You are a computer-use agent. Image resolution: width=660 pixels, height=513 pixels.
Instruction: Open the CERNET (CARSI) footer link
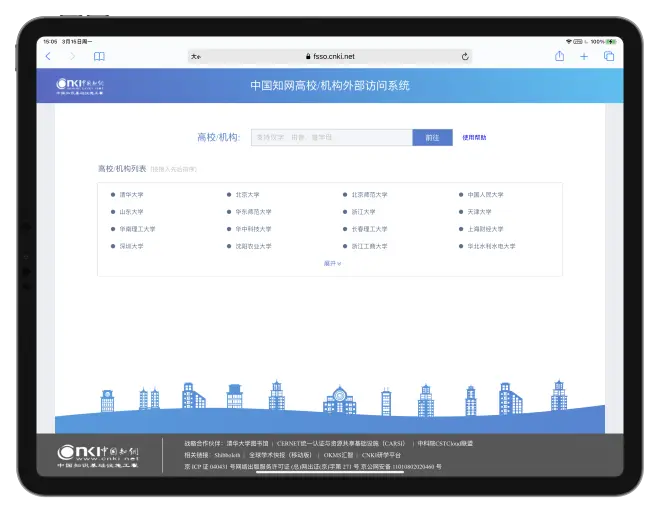click(341, 444)
